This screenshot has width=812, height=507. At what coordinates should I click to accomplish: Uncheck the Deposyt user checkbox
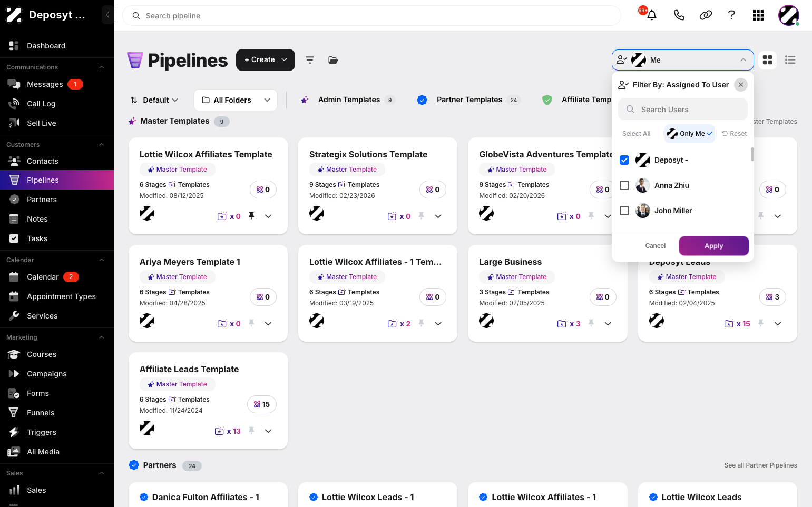[624, 160]
